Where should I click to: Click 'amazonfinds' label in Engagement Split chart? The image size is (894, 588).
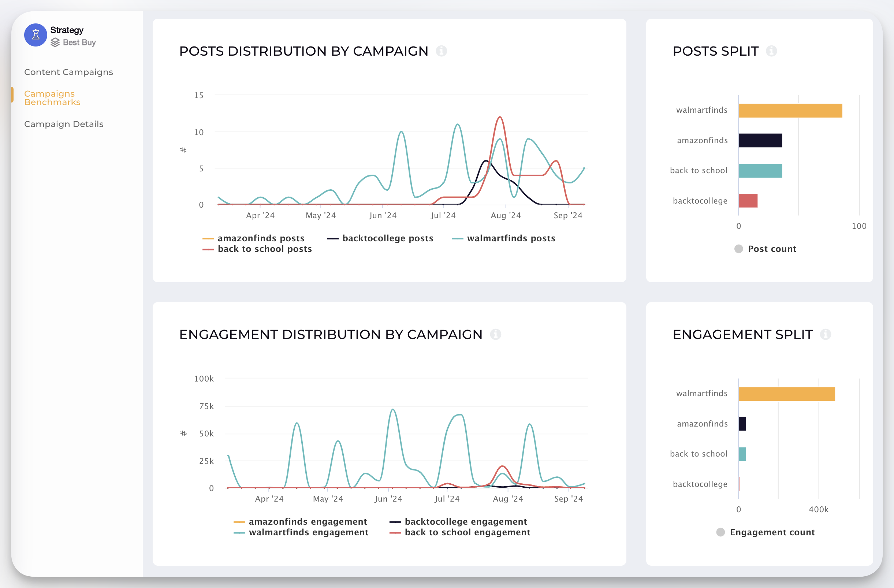coord(702,424)
